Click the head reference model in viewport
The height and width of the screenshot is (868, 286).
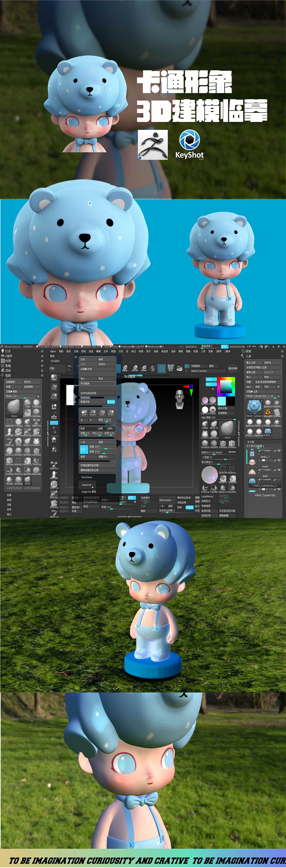pos(180,399)
